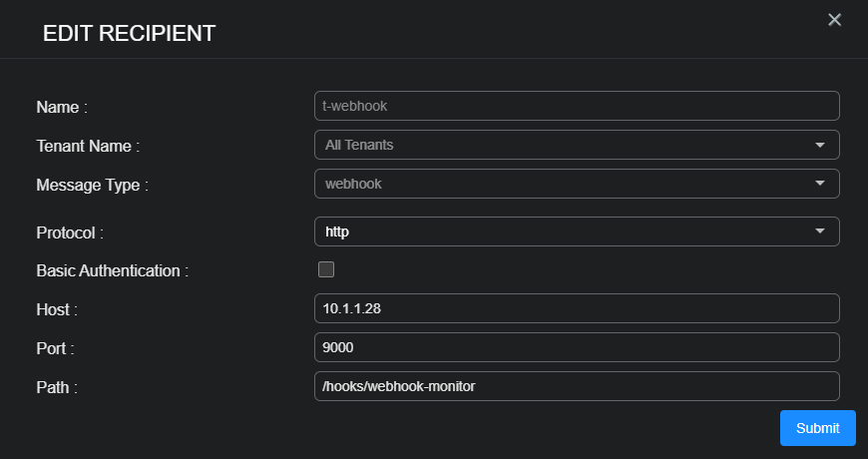Click the 'Basic Authentication :' label
Image resolution: width=868 pixels, height=459 pixels.
[x=112, y=270]
